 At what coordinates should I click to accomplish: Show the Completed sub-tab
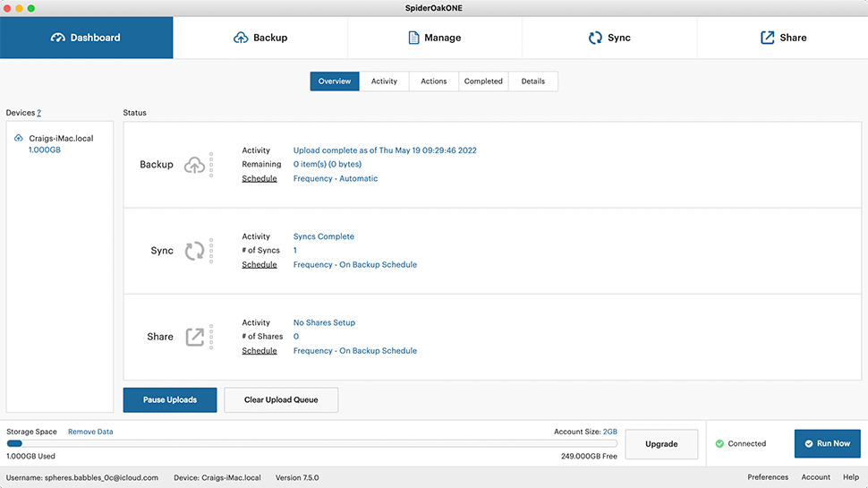[x=483, y=81]
